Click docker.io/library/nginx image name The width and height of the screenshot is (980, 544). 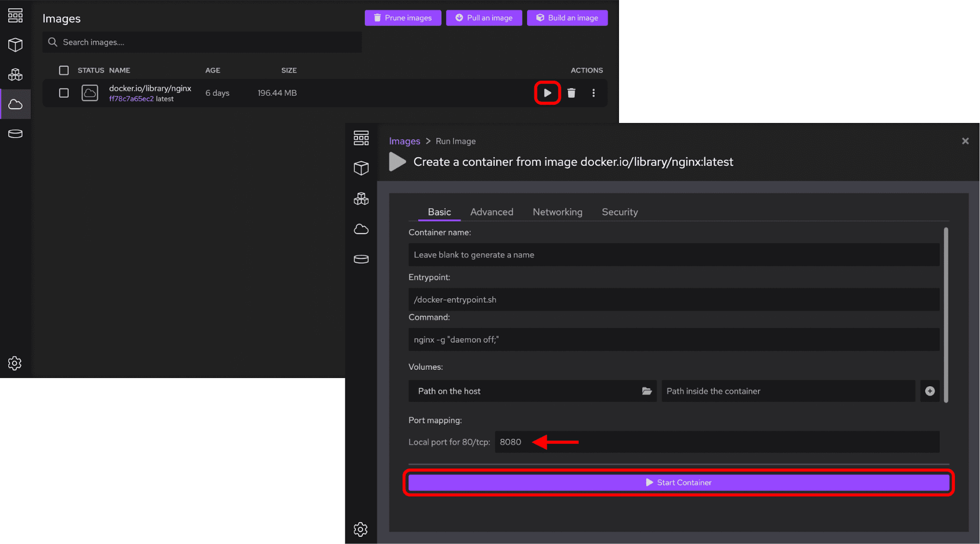point(150,88)
